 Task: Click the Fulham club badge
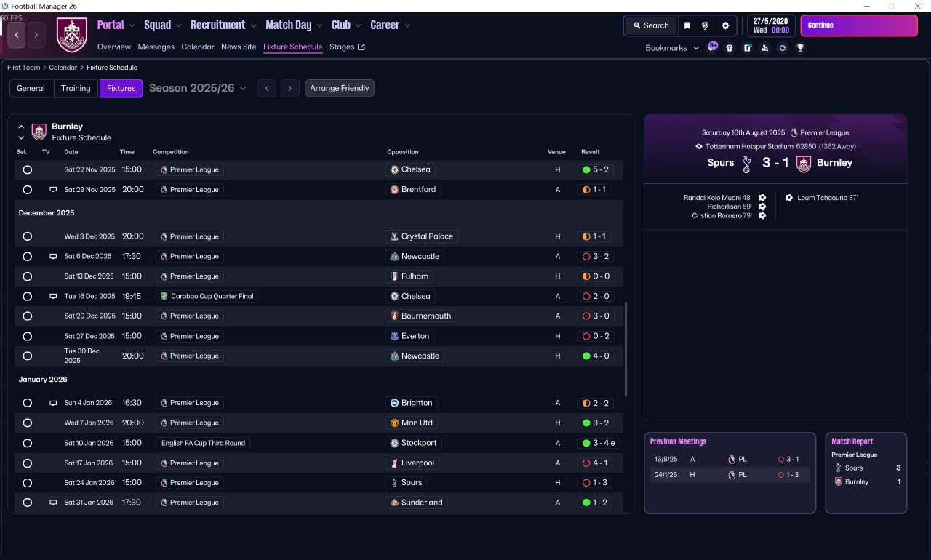pos(394,276)
